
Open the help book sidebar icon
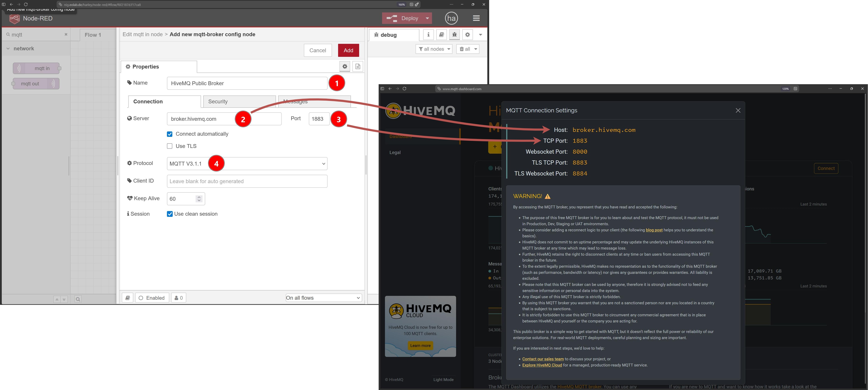tap(441, 34)
